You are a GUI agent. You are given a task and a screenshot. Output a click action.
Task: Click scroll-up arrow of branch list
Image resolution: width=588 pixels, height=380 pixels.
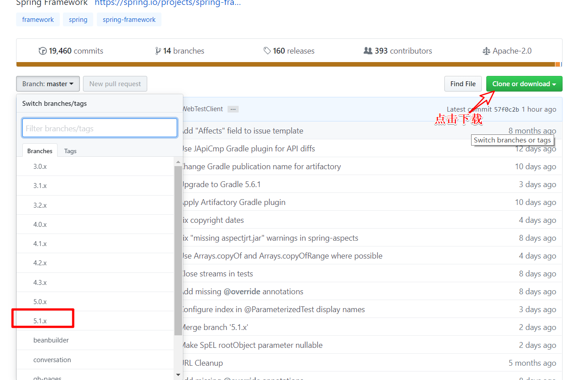178,162
